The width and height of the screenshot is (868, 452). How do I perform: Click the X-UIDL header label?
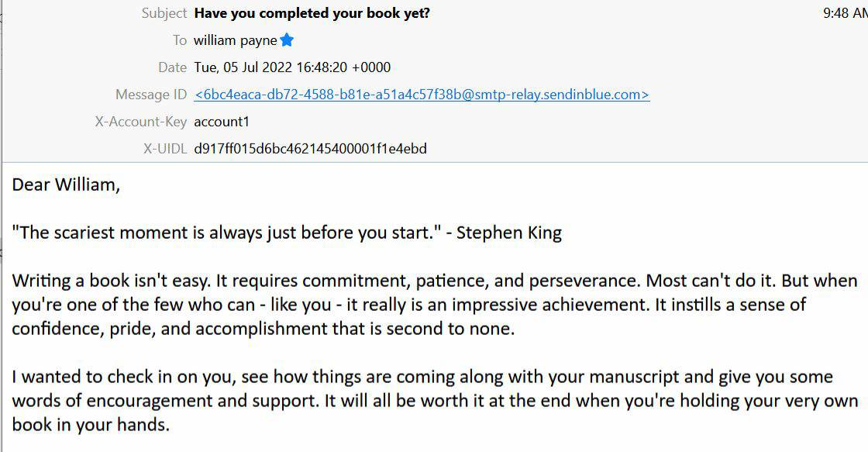165,149
